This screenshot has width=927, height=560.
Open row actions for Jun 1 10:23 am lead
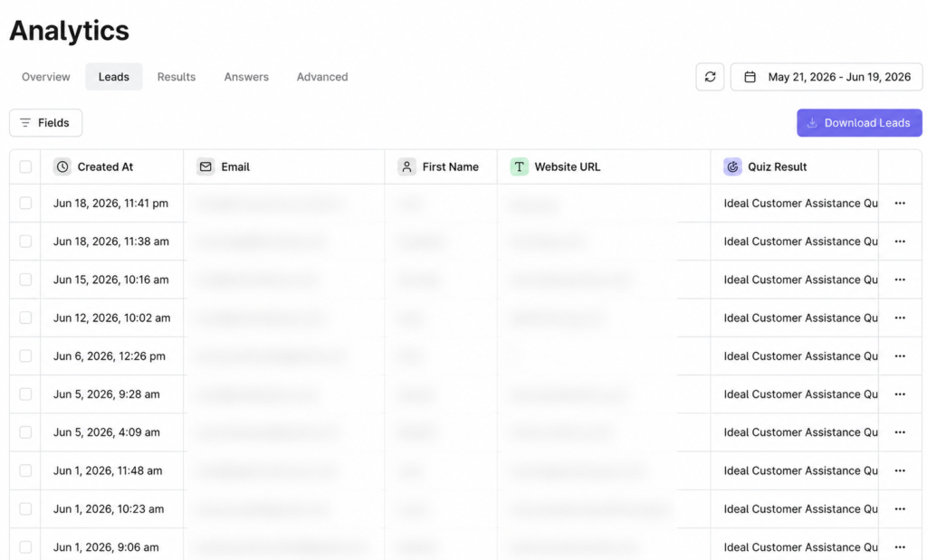(900, 509)
